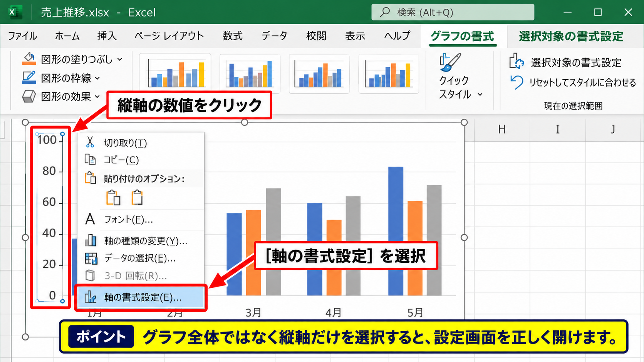Open the ファイル tab

(23, 36)
